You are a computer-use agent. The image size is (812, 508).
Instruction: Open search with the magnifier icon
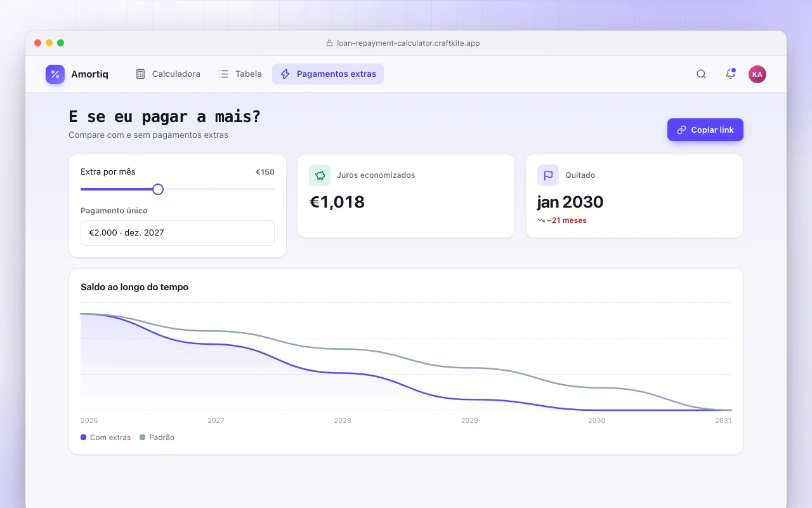701,74
